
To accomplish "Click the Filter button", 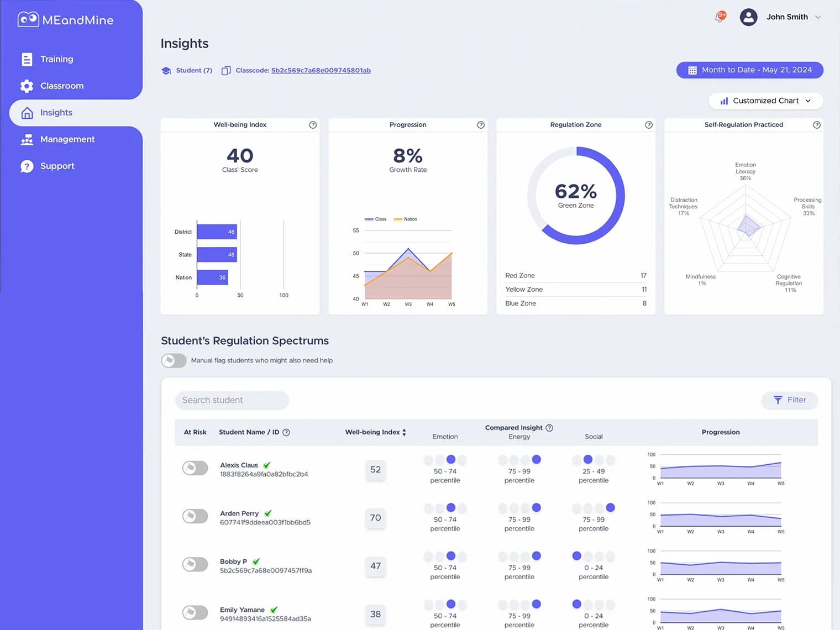I will pos(790,400).
